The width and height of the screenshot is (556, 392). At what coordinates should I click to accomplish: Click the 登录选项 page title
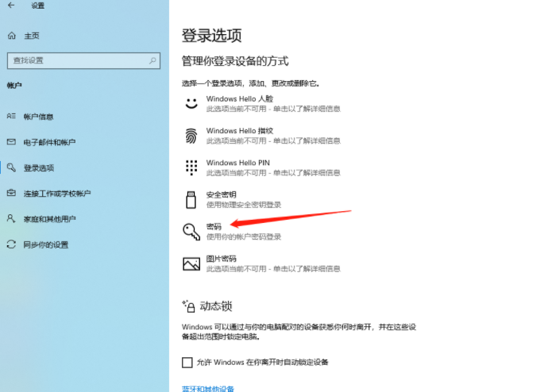212,36
